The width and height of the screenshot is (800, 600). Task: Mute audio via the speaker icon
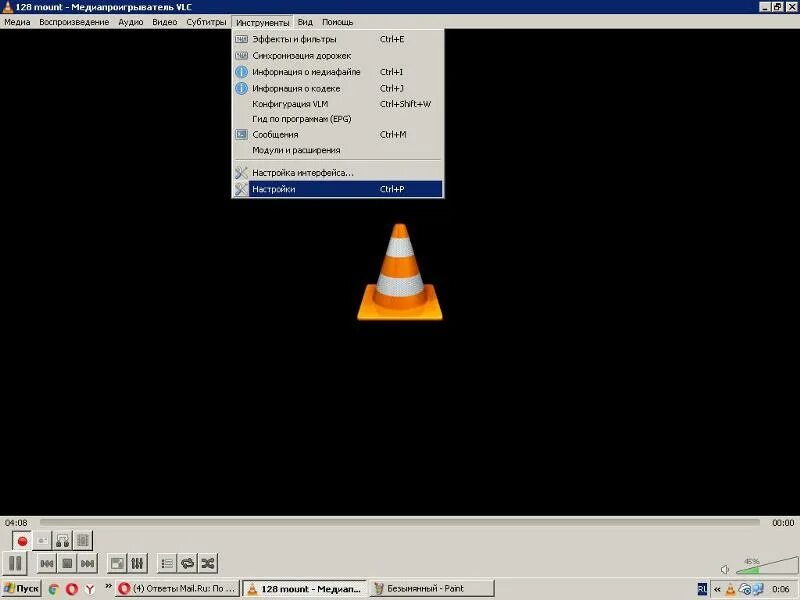(725, 569)
